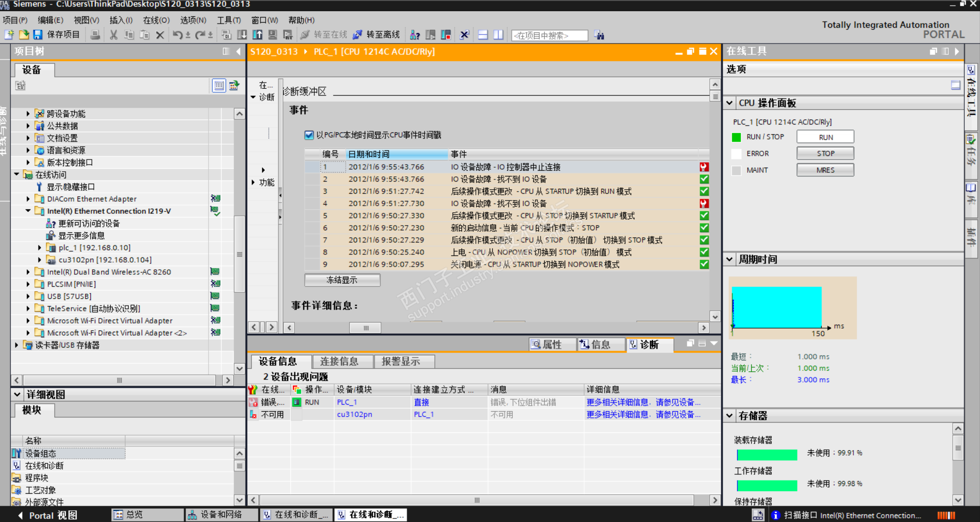Click 显示/隐藏接口 wrench item
This screenshot has height=522, width=980.
71,187
